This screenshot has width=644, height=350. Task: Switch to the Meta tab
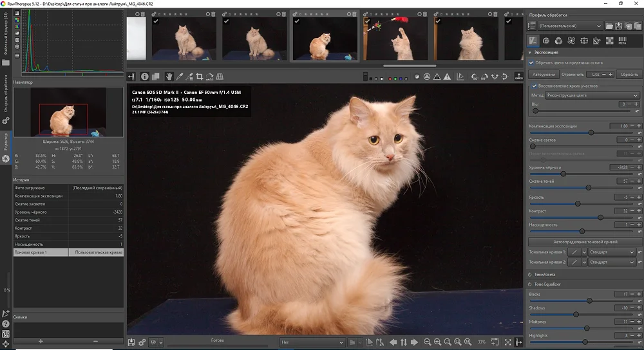tap(622, 41)
